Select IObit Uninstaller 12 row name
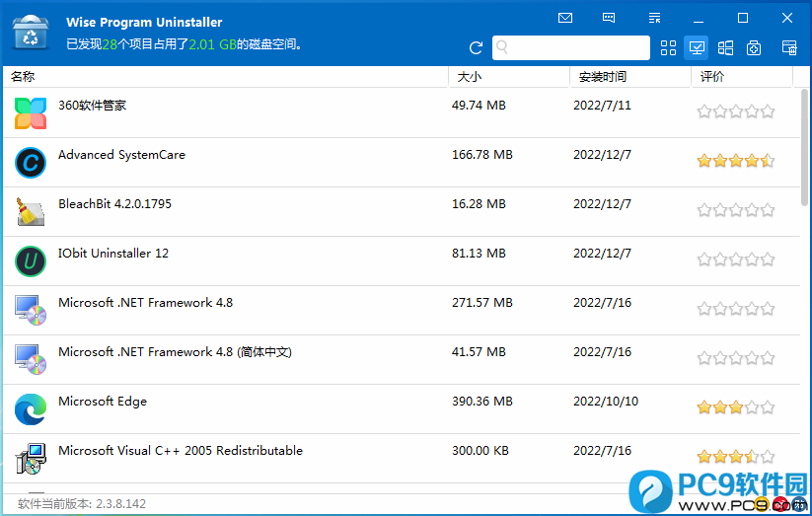This screenshot has width=812, height=516. point(113,253)
